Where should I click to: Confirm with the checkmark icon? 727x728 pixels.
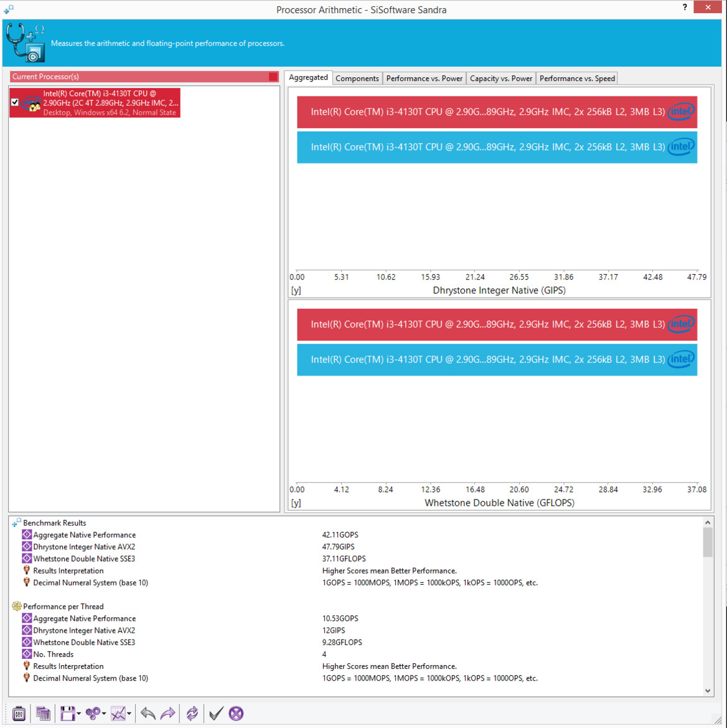click(x=216, y=713)
